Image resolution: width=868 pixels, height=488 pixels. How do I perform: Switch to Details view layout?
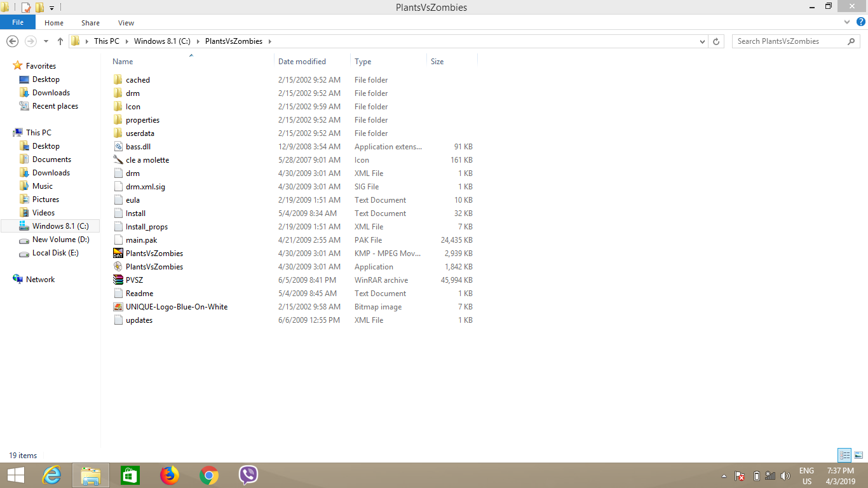coord(844,455)
